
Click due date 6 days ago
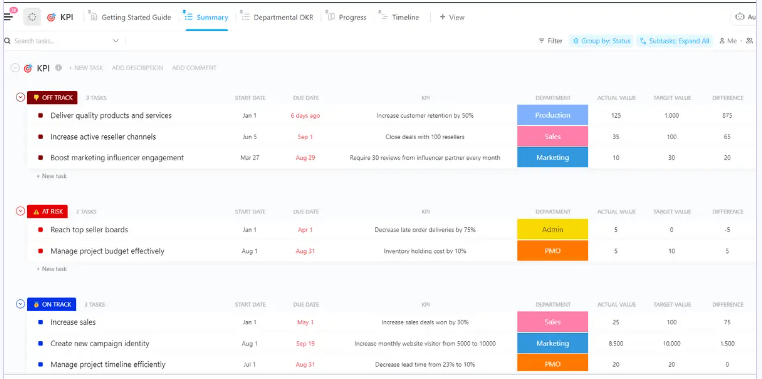coord(305,116)
